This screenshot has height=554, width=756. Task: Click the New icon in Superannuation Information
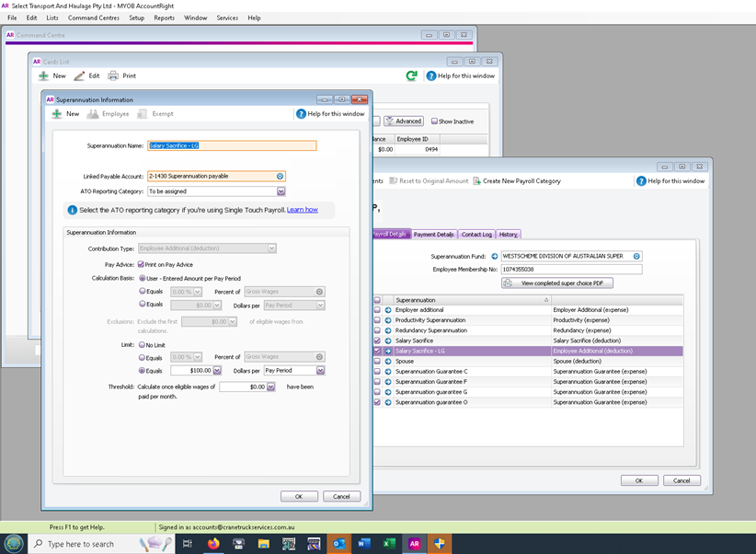[x=57, y=114]
